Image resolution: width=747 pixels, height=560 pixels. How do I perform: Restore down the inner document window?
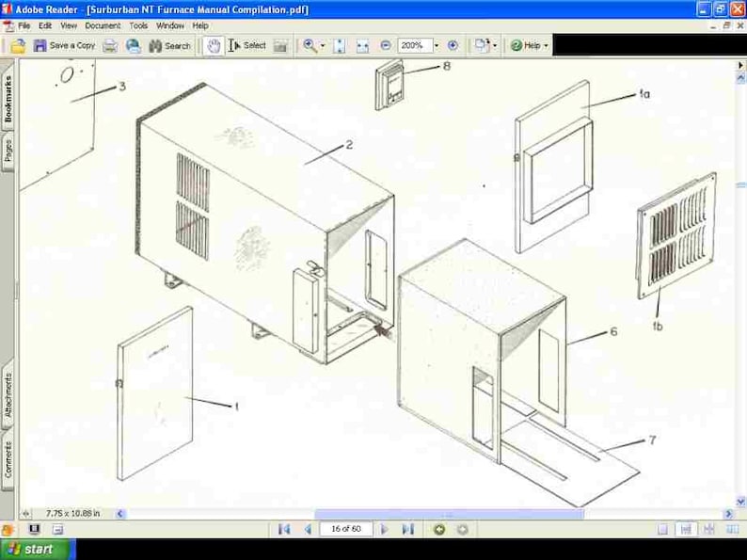point(726,26)
